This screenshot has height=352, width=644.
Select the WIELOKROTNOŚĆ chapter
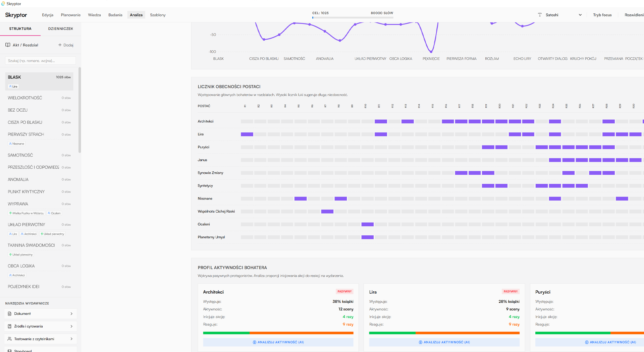click(39, 98)
